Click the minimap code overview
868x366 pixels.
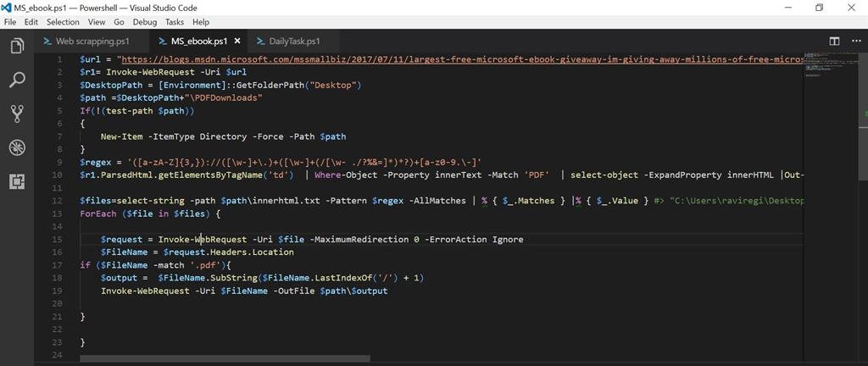(x=831, y=64)
